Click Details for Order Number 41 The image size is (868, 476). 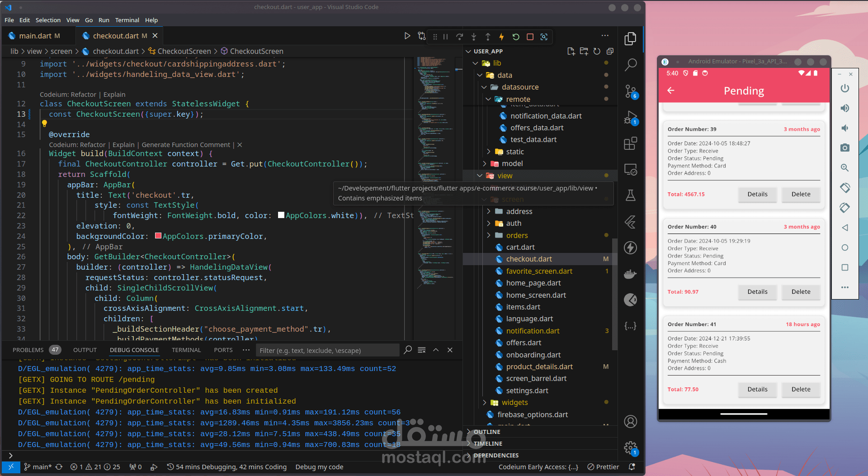coord(757,389)
